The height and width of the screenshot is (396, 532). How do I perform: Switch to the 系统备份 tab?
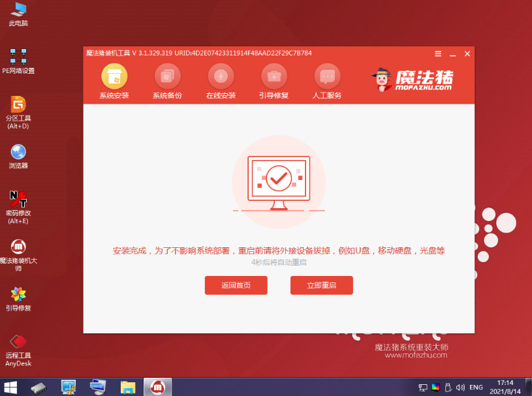pos(168,80)
